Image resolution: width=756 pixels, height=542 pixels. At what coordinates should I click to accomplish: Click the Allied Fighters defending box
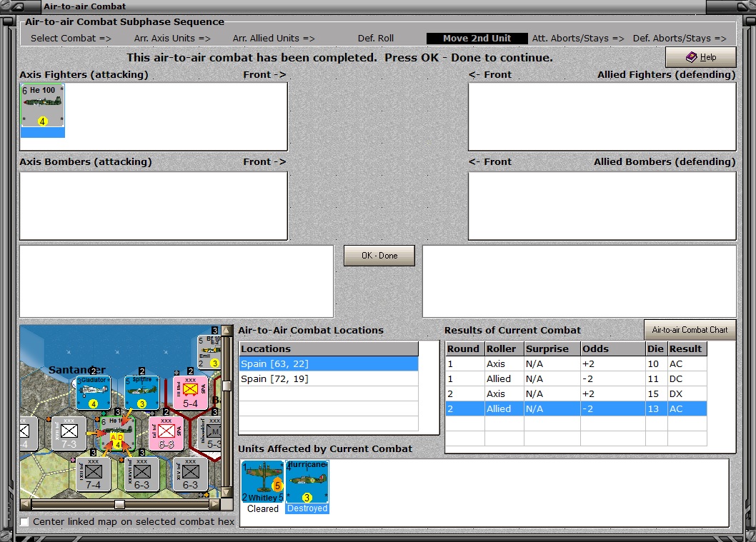pos(602,116)
